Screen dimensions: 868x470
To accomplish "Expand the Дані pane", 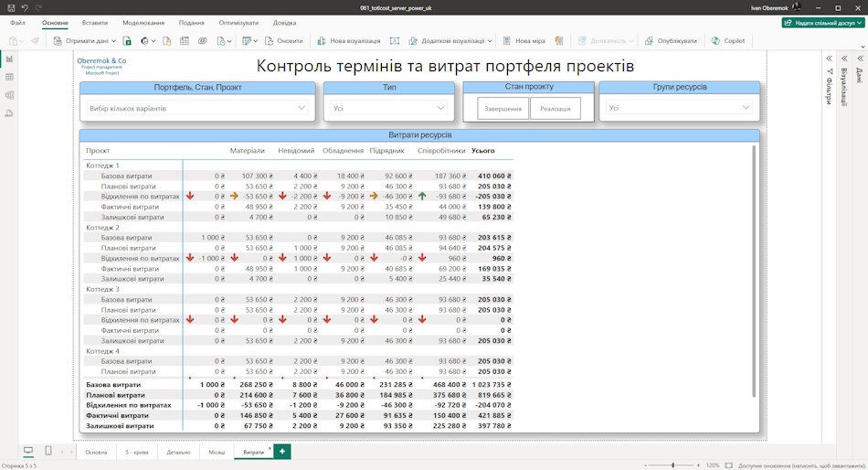I will pyautogui.click(x=861, y=59).
